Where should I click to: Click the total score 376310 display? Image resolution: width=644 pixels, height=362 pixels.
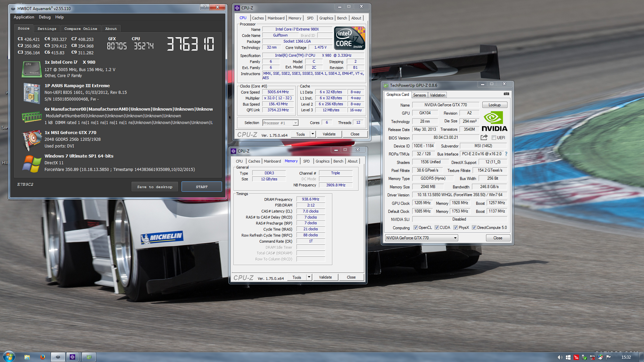[x=191, y=44]
